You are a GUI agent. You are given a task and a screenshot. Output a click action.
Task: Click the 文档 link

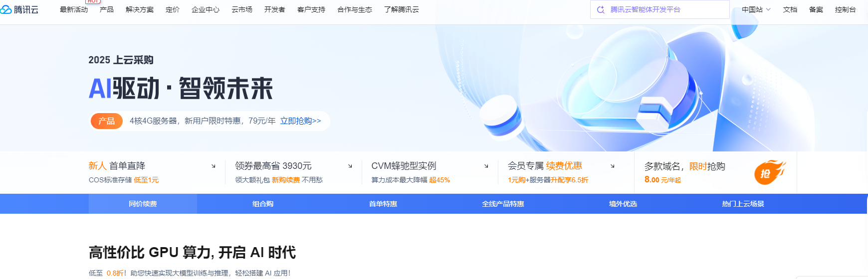coord(790,9)
